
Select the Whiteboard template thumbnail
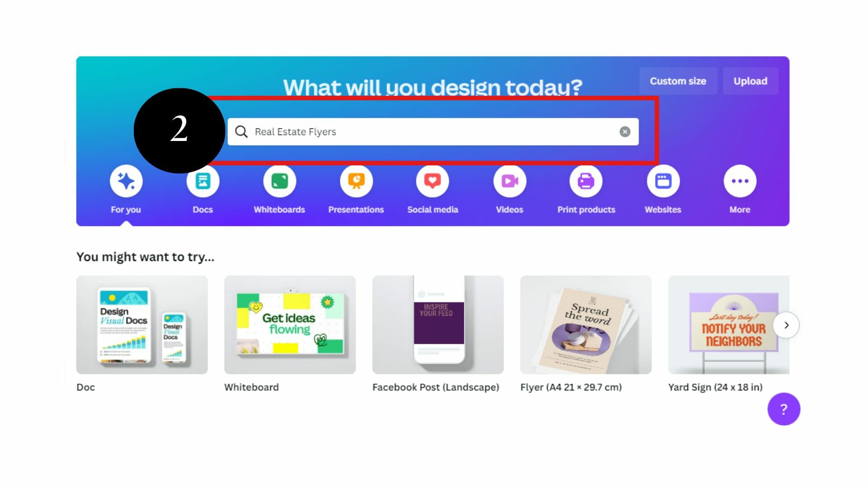290,325
